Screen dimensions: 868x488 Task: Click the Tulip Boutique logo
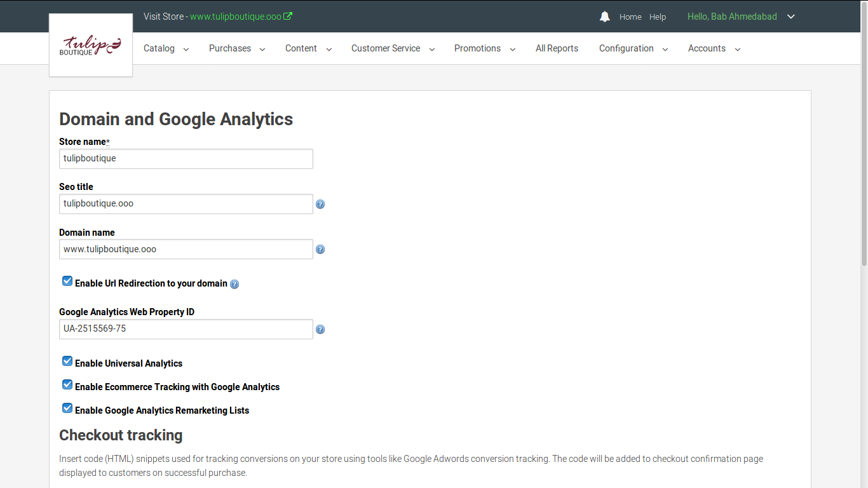91,45
